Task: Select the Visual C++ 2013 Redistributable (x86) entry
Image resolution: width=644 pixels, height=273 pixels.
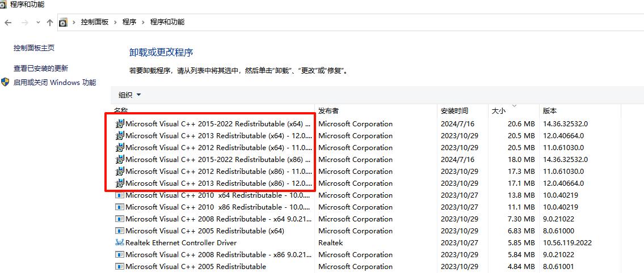Action: click(218, 183)
